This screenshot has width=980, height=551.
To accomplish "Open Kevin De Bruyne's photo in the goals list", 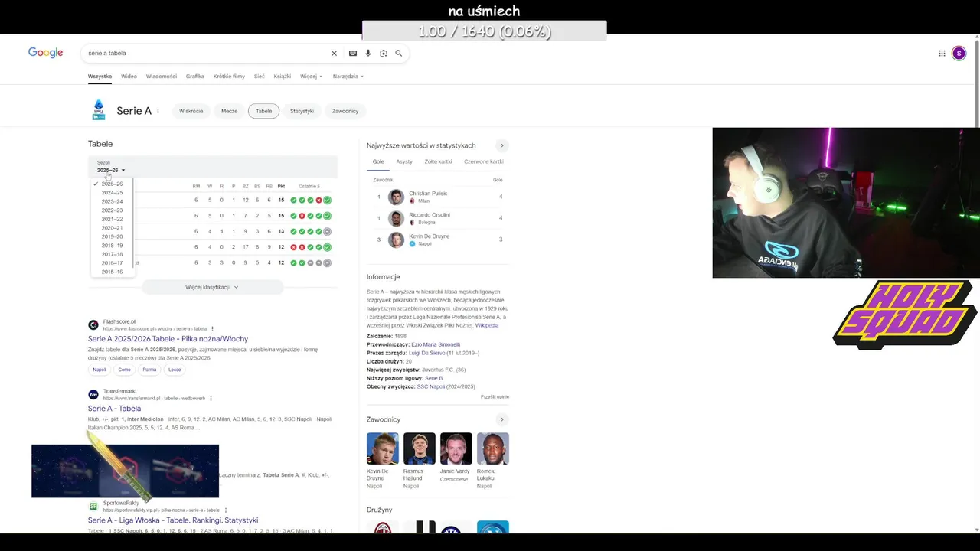I will (396, 240).
